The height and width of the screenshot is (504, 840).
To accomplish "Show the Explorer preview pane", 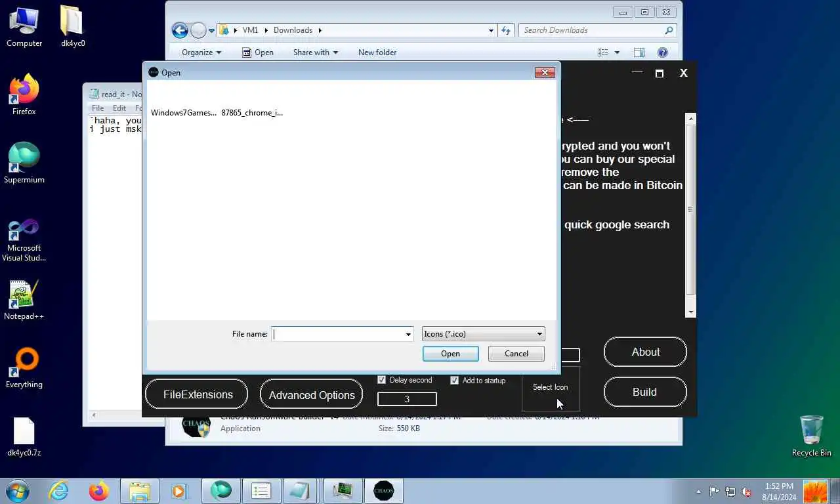I will coord(639,52).
